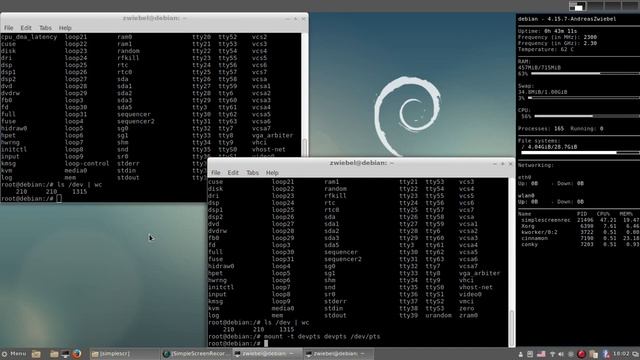Screen dimensions: 640x360
Task: Switch to the [simplescr] folder taskbar window
Action: pyautogui.click(x=124, y=354)
